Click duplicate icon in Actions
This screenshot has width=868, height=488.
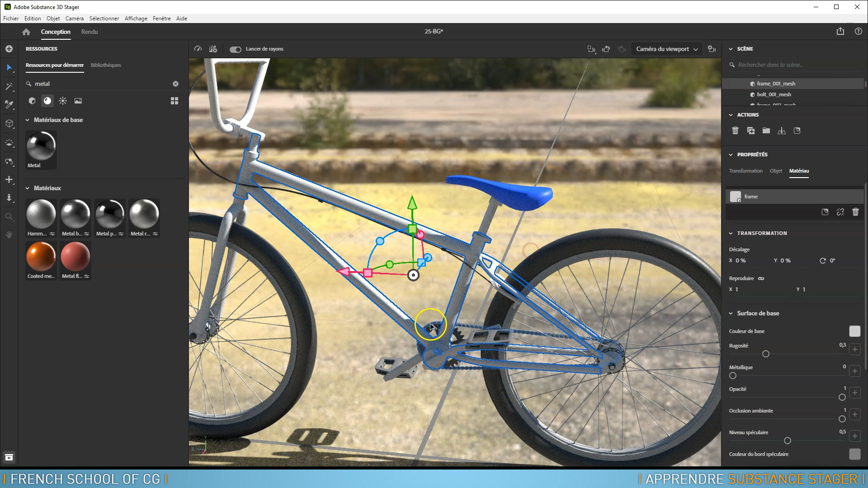click(751, 131)
